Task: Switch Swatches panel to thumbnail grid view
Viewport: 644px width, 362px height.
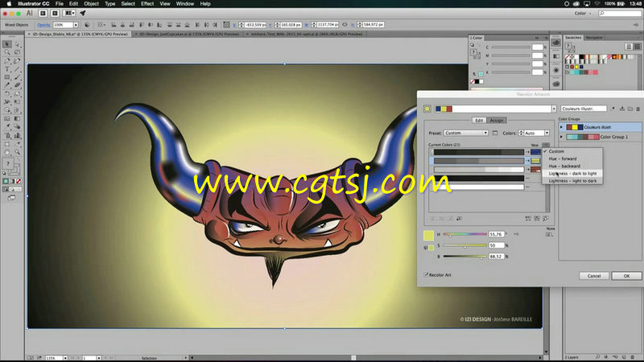Action: tap(638, 47)
